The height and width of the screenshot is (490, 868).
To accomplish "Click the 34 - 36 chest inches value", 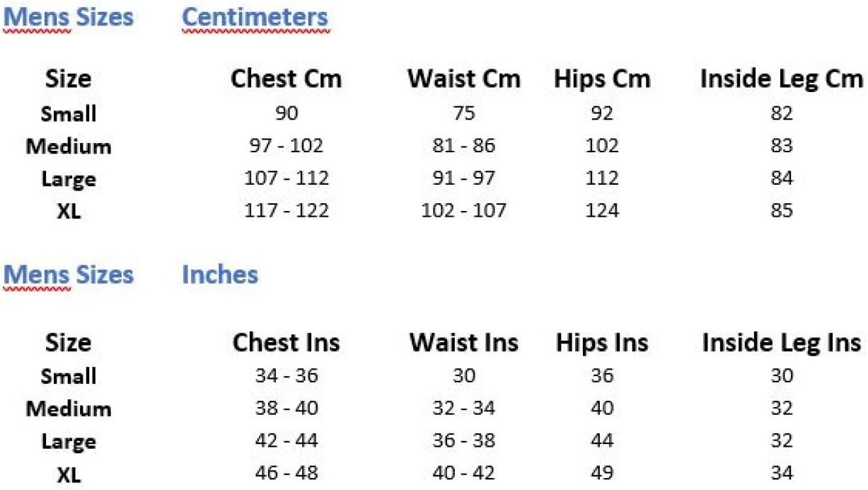I will pyautogui.click(x=287, y=376).
